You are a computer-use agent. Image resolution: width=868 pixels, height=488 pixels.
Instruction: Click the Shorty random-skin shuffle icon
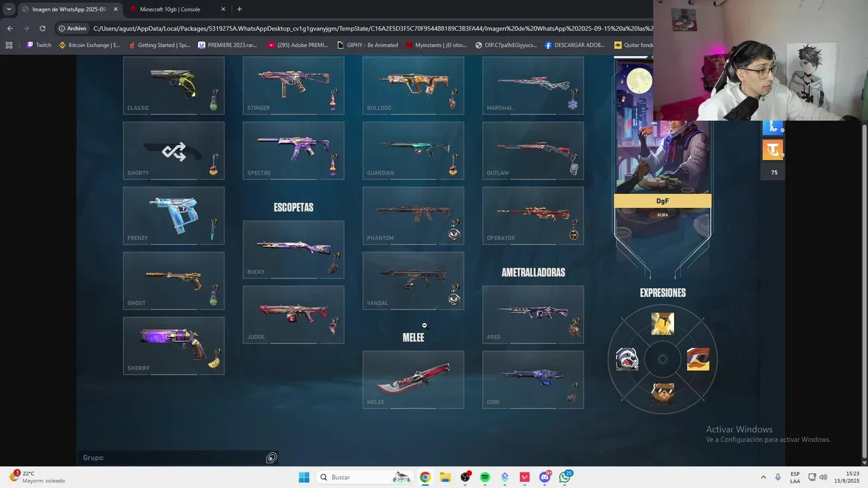(174, 151)
